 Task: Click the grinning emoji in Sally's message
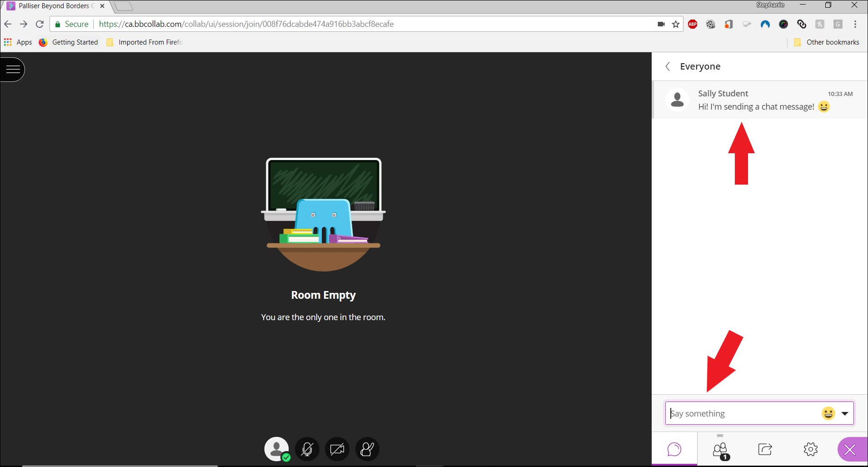[824, 106]
